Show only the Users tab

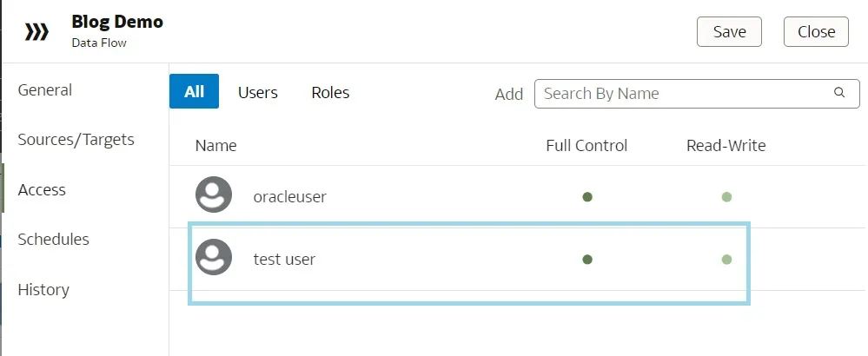[x=258, y=93]
